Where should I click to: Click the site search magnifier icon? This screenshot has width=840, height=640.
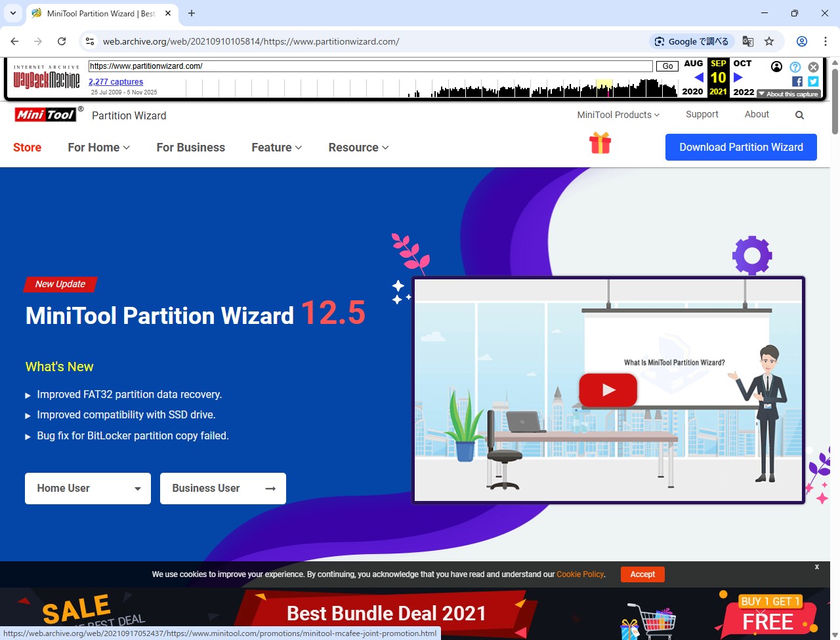pos(799,115)
